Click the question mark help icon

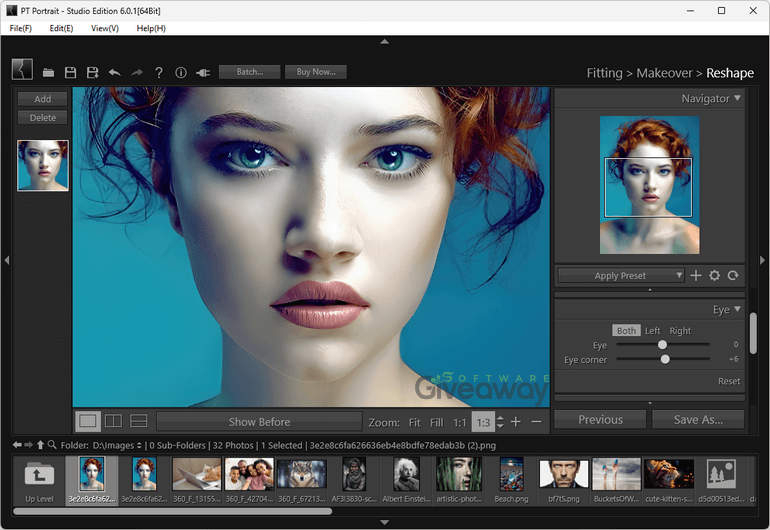tap(158, 73)
